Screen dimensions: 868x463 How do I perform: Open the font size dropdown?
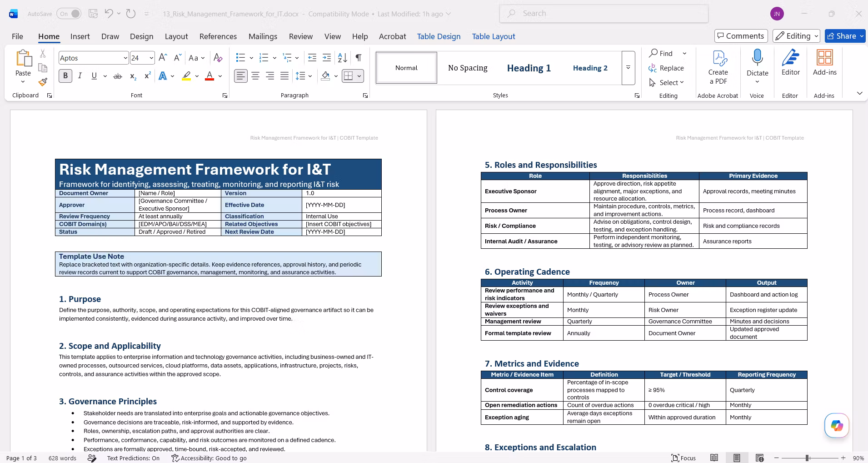151,58
